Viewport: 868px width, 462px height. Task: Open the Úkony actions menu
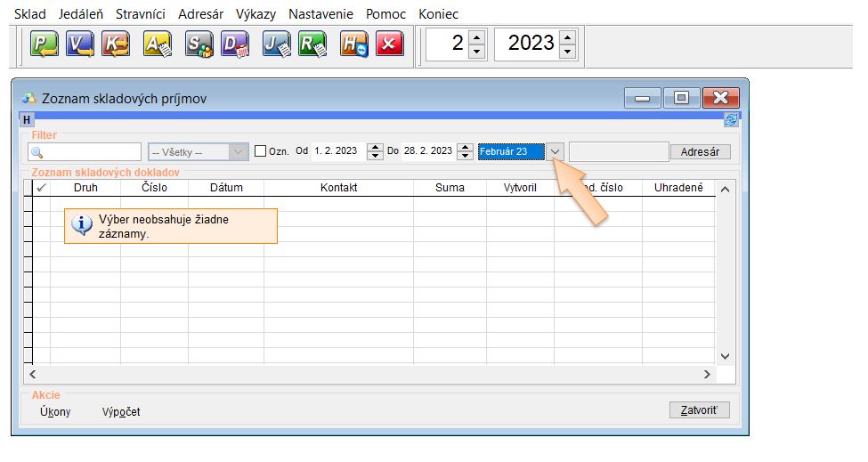[x=55, y=411]
